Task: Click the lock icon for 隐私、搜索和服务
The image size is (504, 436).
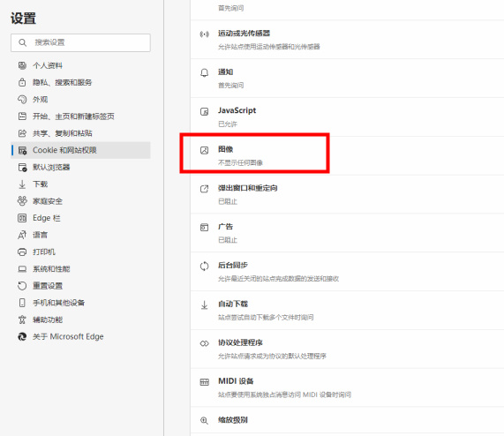Action: tap(22, 83)
